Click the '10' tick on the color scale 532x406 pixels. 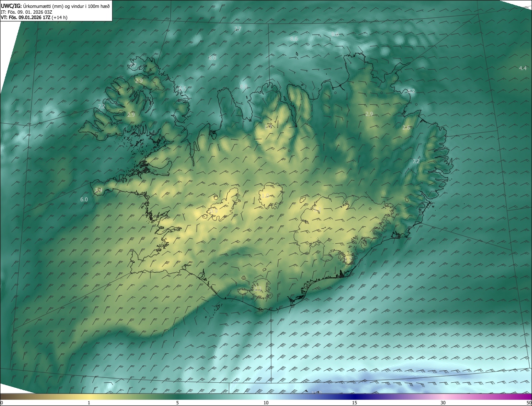tap(266, 403)
